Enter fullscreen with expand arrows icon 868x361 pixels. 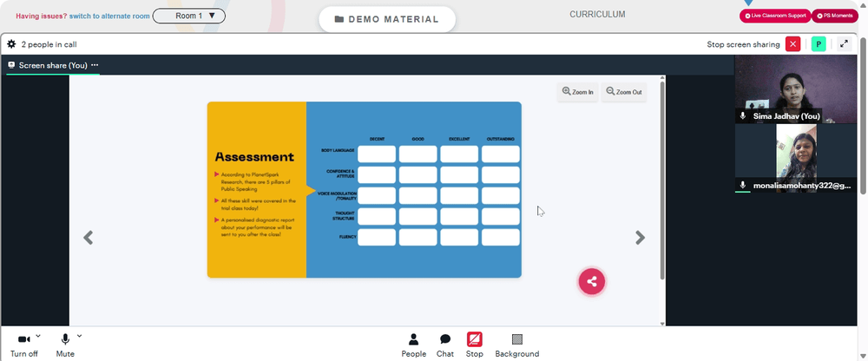[844, 44]
